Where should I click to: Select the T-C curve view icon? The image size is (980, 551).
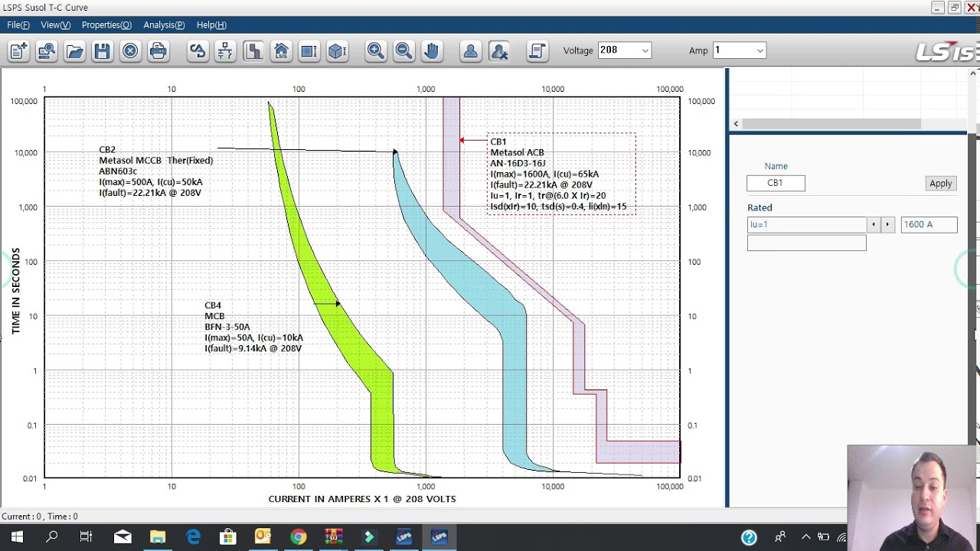tap(253, 51)
